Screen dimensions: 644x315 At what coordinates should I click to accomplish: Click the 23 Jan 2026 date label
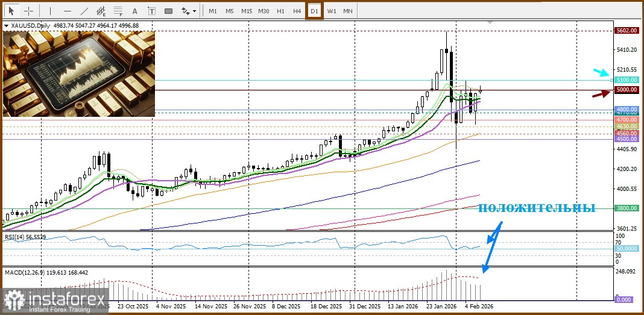coord(443,306)
